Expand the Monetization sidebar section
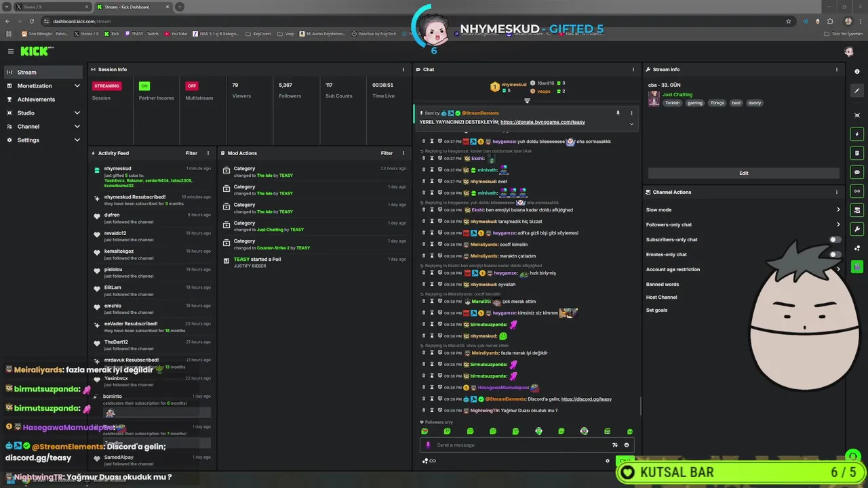 pos(43,86)
